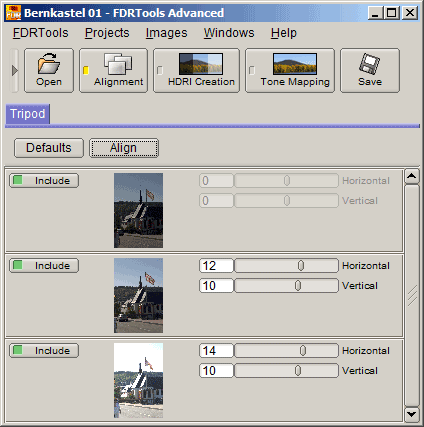
Task: Open the Tone Mapping step
Action: tap(290, 70)
